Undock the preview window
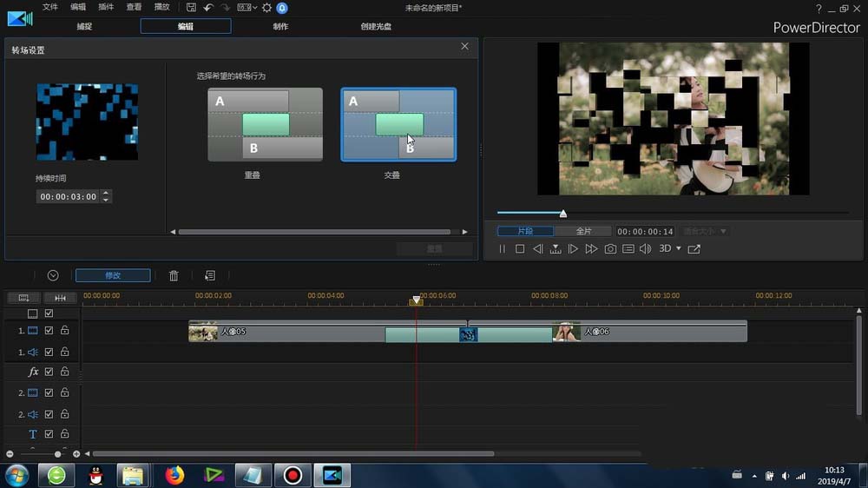The width and height of the screenshot is (868, 488). pyautogui.click(x=694, y=249)
